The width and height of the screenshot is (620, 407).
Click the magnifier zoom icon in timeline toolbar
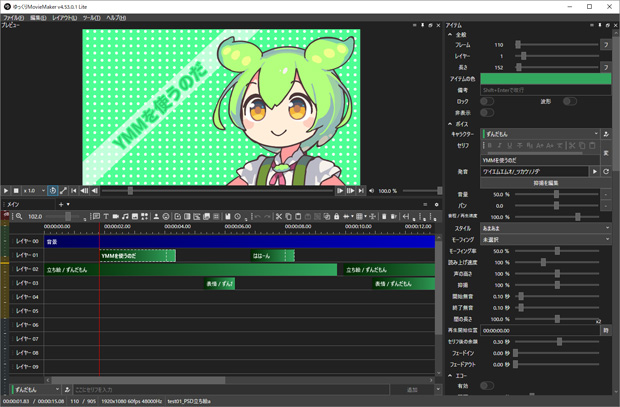click(x=19, y=216)
